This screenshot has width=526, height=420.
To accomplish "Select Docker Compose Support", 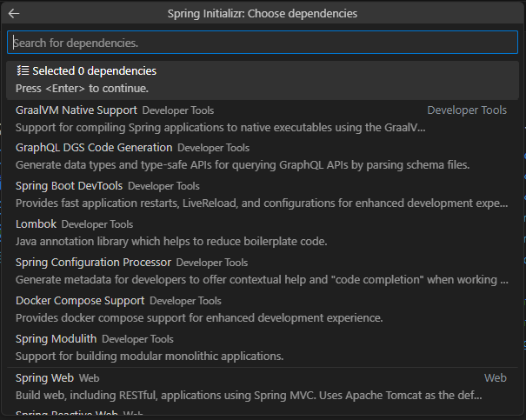I will pos(80,300).
